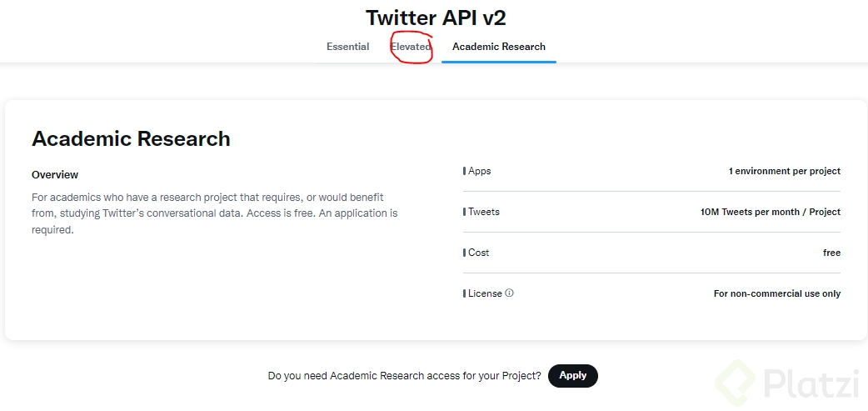Click the Tweets row label
Image resolution: width=868 pixels, height=411 pixels.
(x=483, y=212)
